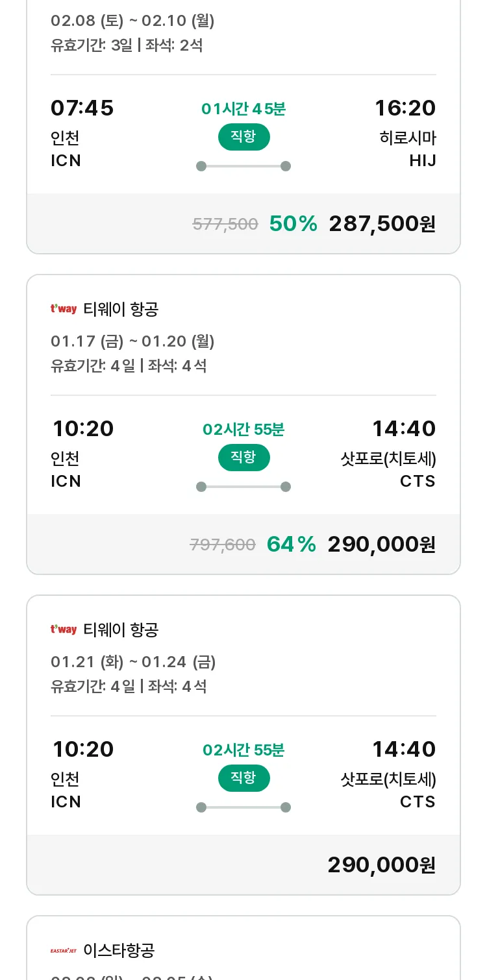Tap 삿포로(치토세) CTS on the 01.21 card
487x980 pixels.
pyautogui.click(x=388, y=790)
